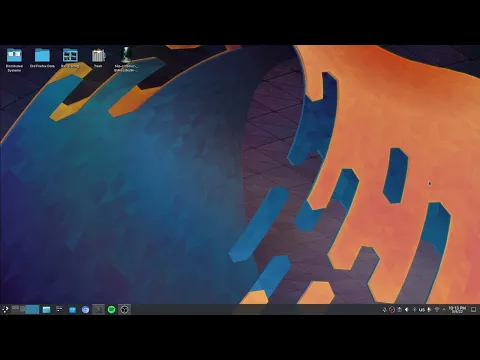Open the first system tray icon
Viewport: 480px width, 360px height.
(384, 310)
